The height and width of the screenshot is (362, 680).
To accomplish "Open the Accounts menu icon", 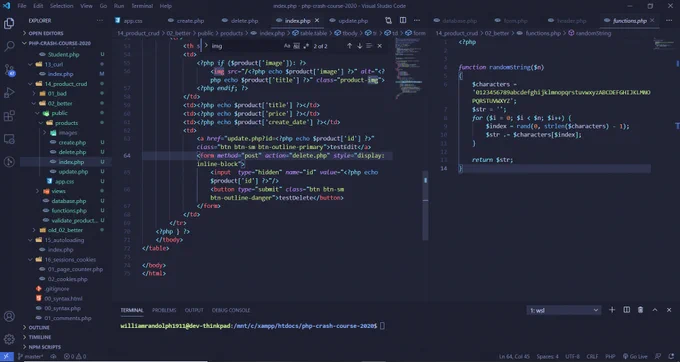I will (9, 316).
